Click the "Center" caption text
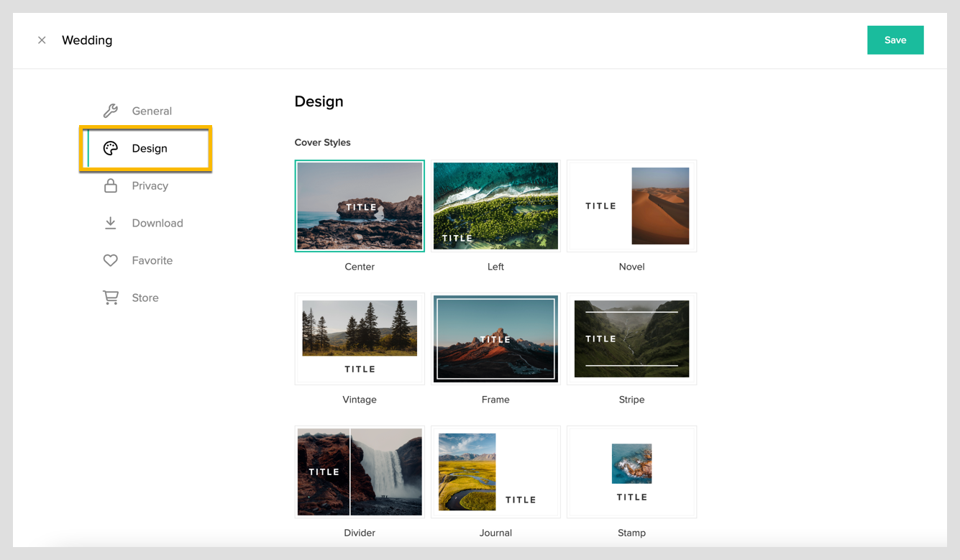The height and width of the screenshot is (560, 960). click(360, 267)
